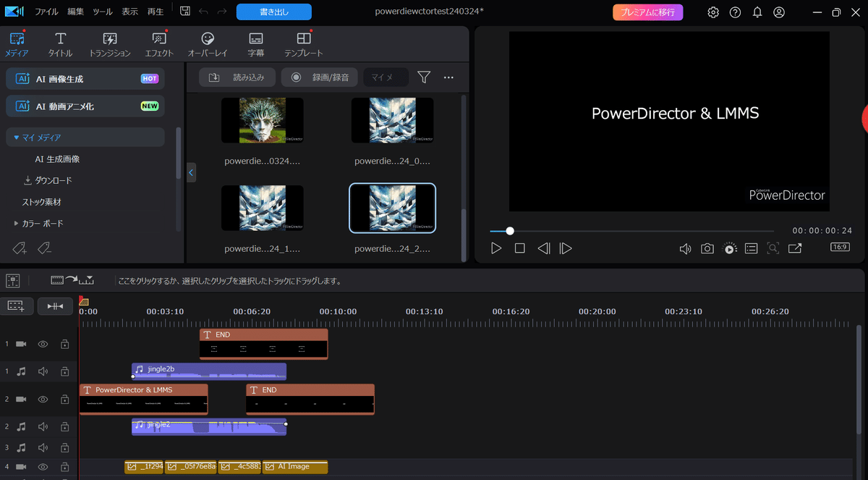Select thumbnail powerdie...24_0

pos(392,120)
